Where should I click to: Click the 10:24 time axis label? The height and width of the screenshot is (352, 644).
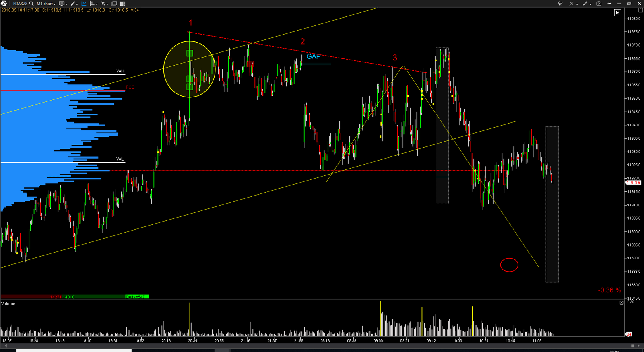click(x=484, y=341)
